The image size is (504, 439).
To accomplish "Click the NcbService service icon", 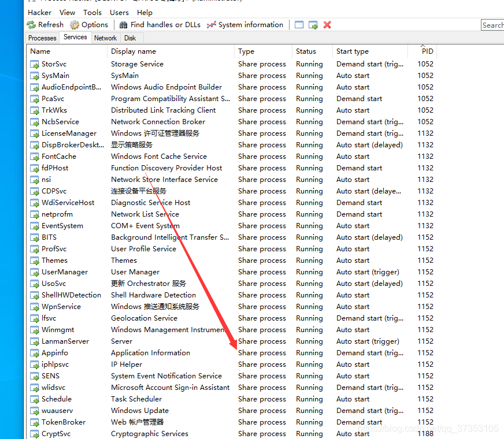I will coord(35,122).
